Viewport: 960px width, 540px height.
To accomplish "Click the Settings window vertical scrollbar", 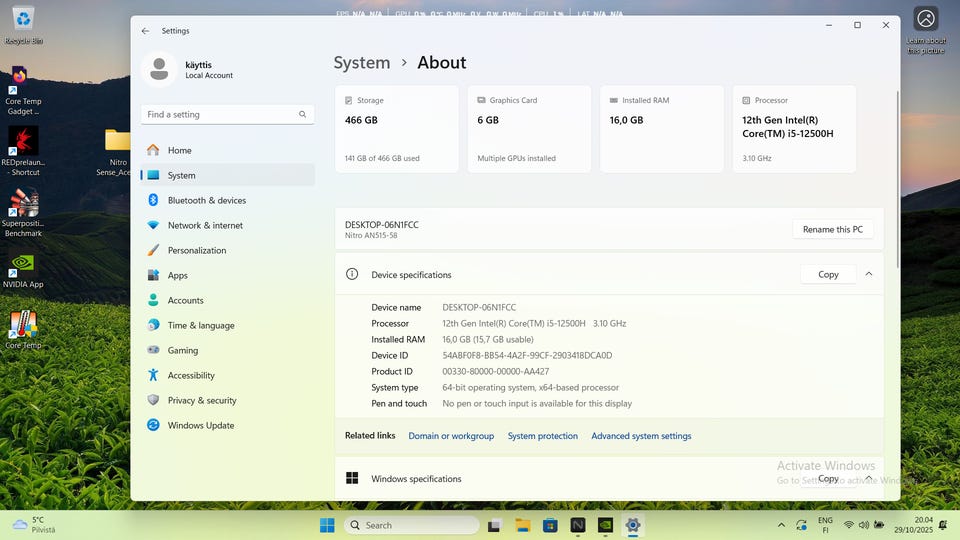I will click(x=897, y=180).
